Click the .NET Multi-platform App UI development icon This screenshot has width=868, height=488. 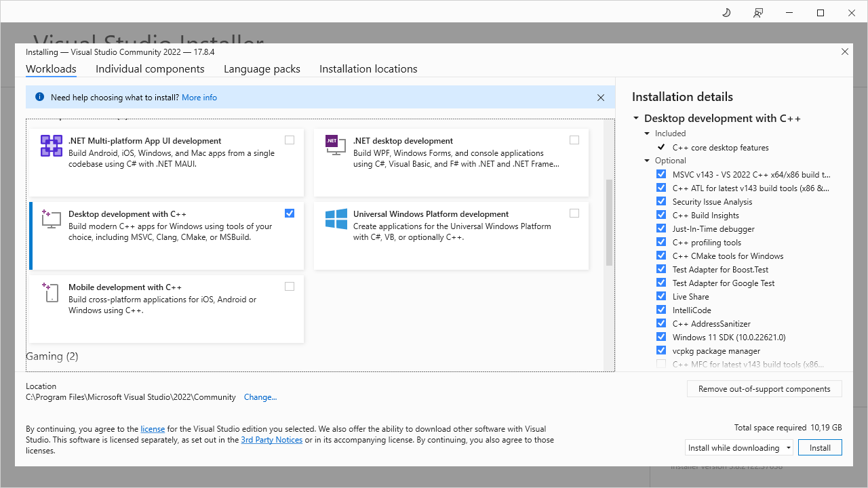pos(51,145)
